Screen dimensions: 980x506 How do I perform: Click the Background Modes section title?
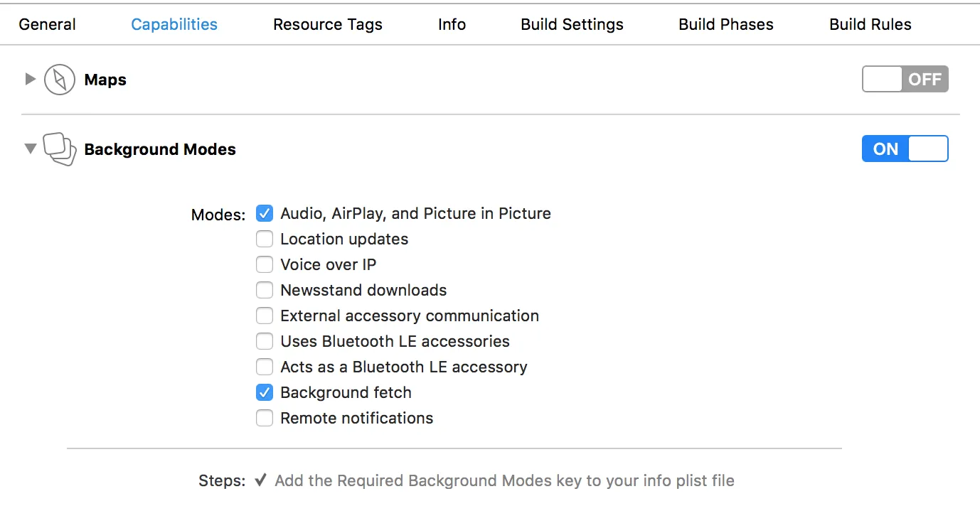(160, 149)
